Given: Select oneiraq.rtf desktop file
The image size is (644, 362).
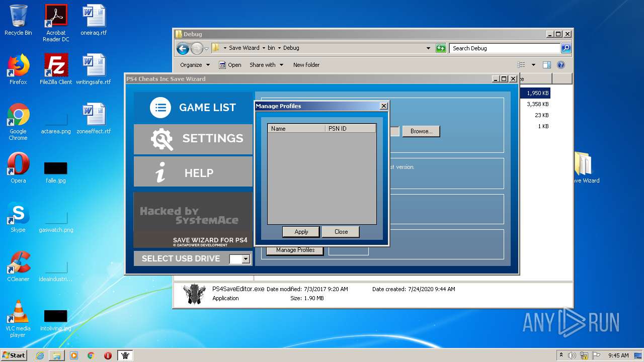Looking at the screenshot, I should [x=94, y=21].
